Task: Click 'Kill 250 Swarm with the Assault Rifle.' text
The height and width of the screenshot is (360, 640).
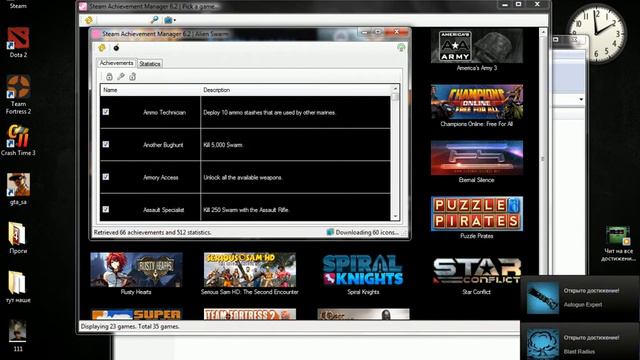Action: 246,210
